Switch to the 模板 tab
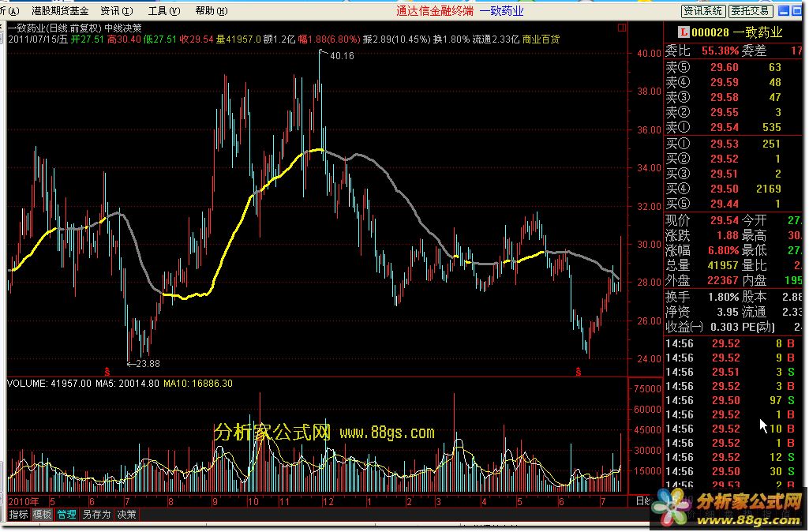The width and height of the screenshot is (809, 532). [42, 515]
